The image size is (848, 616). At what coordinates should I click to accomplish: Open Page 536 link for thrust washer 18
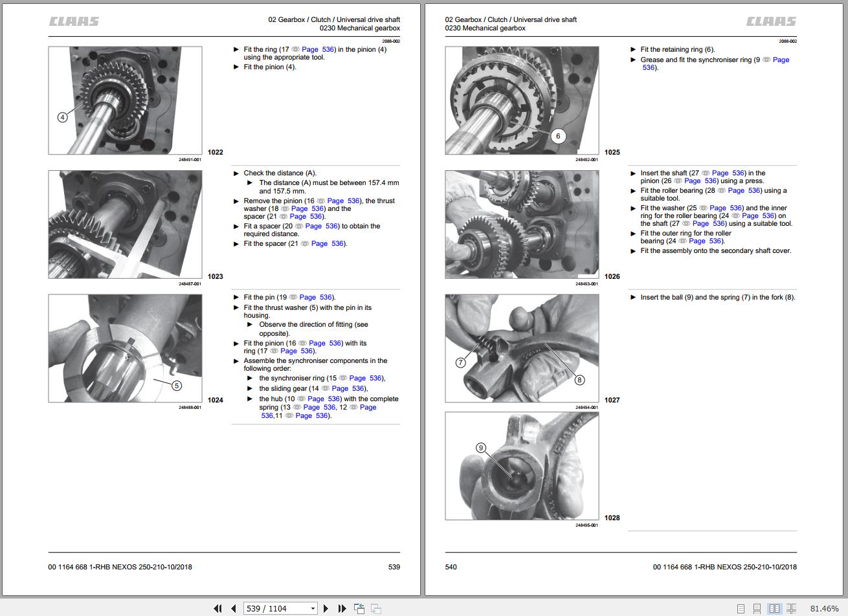[x=307, y=208]
